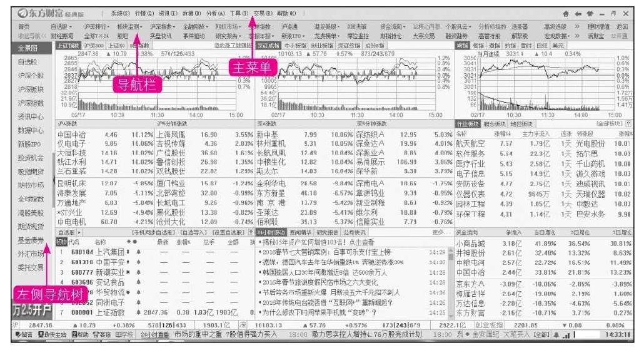Screen dimensions: 644x355
Task: Switch to the 中小板指 chart tab
Action: 296,46
